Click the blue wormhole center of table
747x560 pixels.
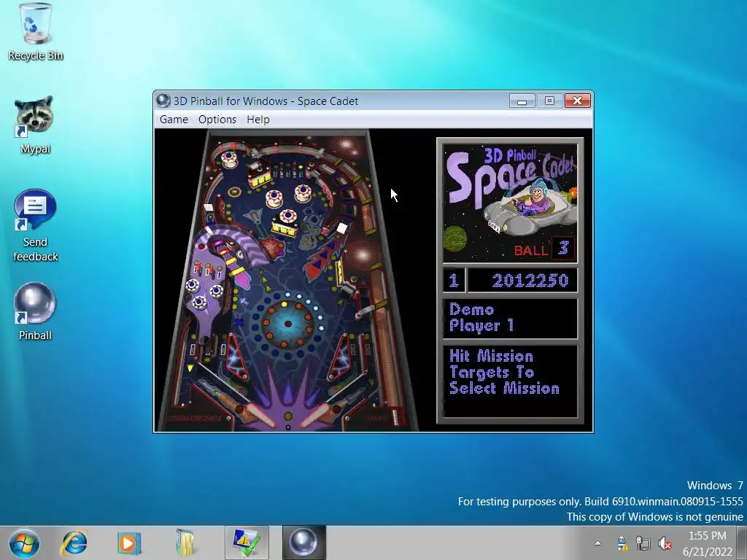coord(287,324)
